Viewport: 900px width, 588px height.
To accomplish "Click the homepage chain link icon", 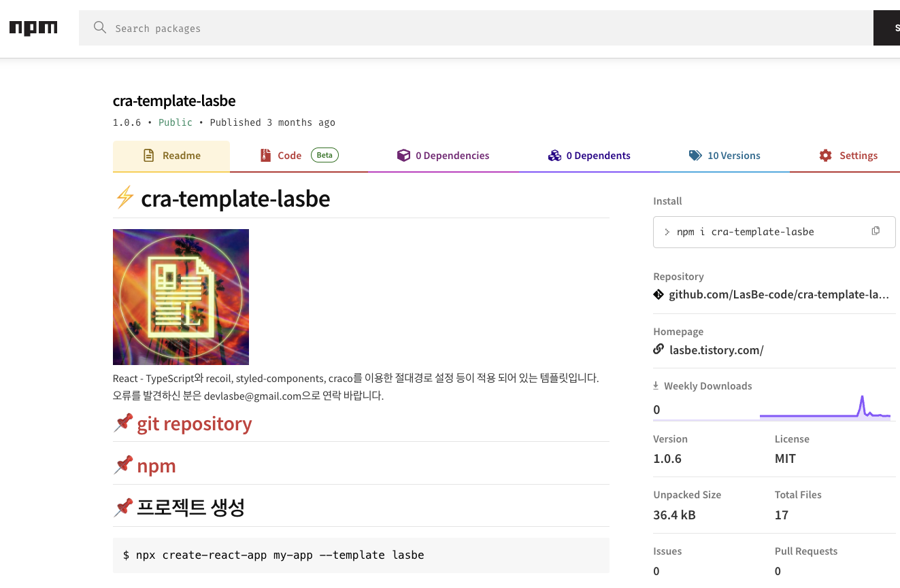I will coord(659,349).
